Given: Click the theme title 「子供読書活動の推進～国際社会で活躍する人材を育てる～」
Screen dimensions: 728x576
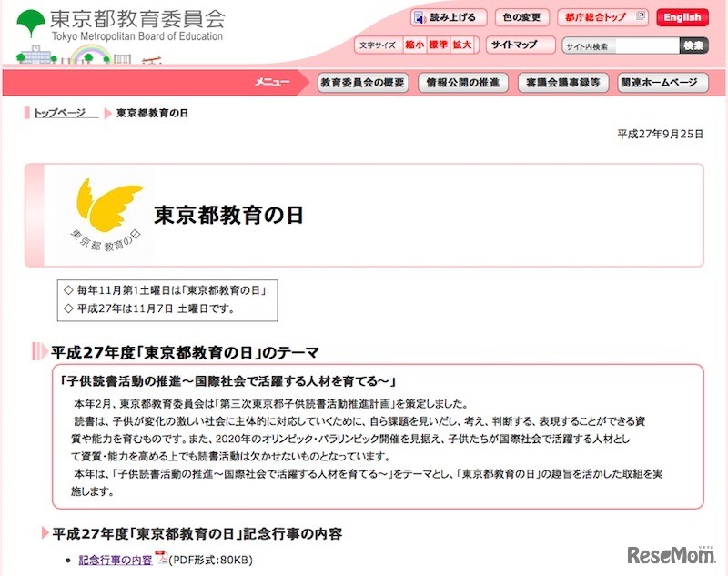Looking at the screenshot, I should coord(228,381).
